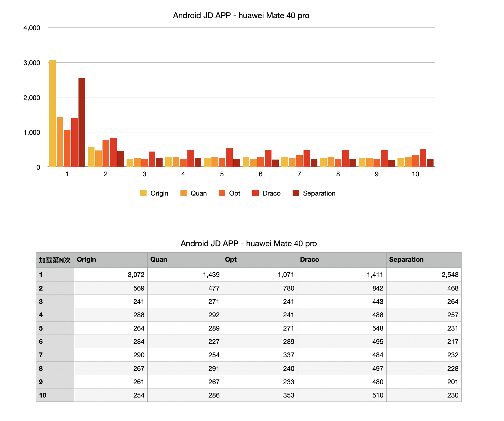Viewport: 504px width, 421px height.
Task: Select the cell showing 548
Action: (x=342, y=328)
